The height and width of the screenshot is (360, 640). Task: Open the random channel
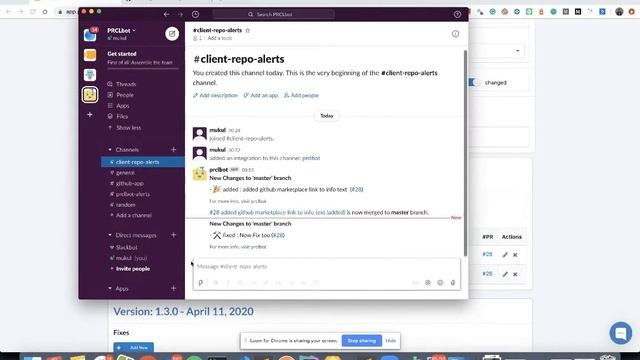125,204
